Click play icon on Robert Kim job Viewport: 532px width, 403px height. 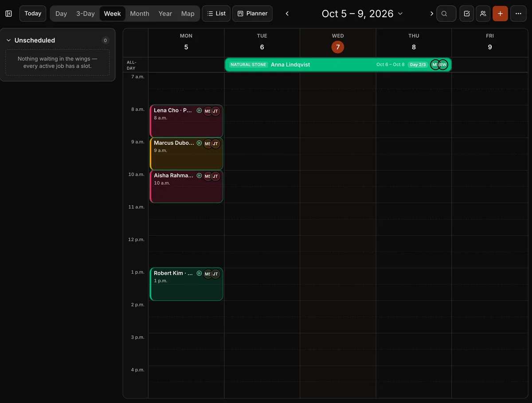pyautogui.click(x=199, y=273)
